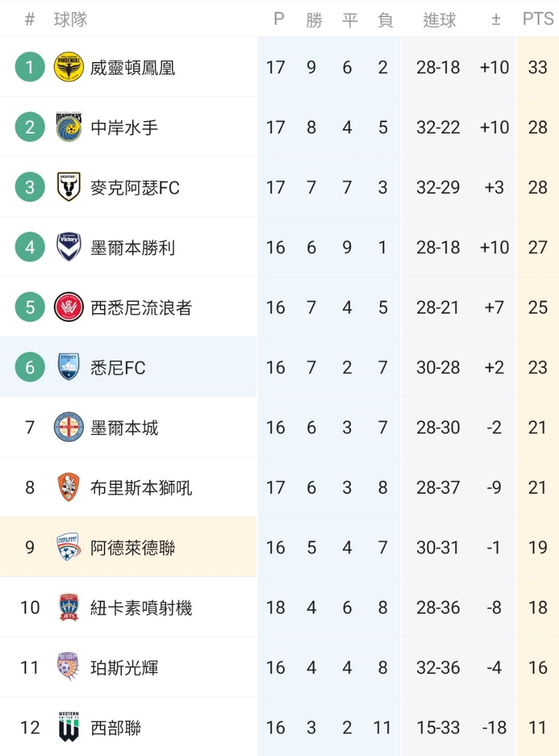The height and width of the screenshot is (756, 559).
Task: Open team name 威靈頓鳳凰
Action: (133, 68)
